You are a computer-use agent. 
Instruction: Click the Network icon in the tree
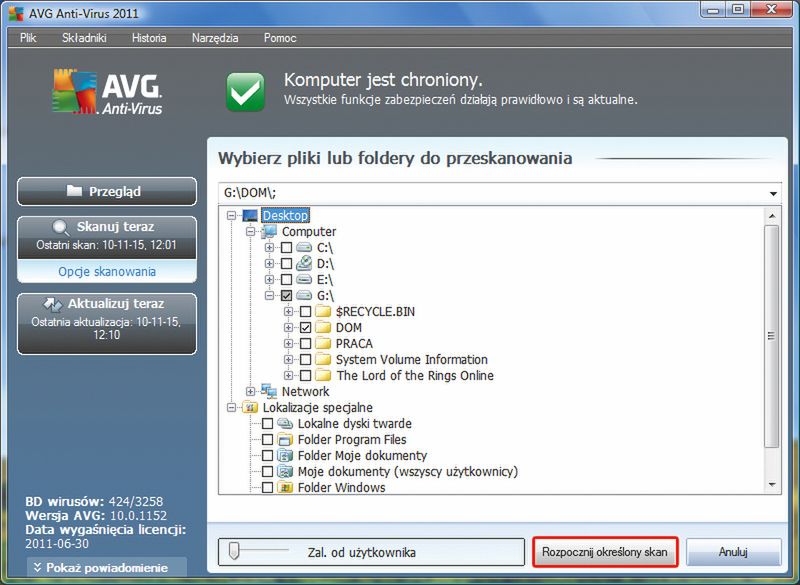coord(269,391)
